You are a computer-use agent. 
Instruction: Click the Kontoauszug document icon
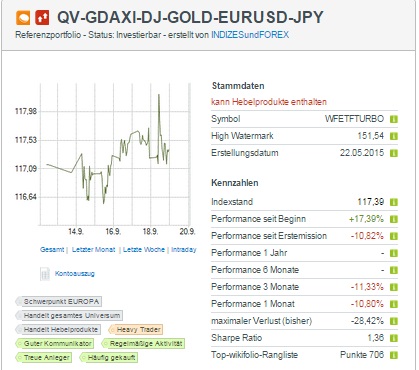point(45,274)
